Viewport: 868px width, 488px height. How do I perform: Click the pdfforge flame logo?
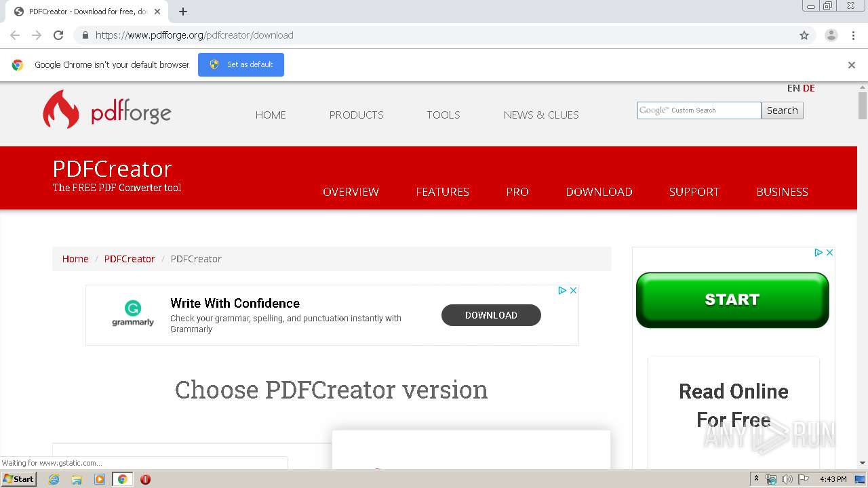[61, 109]
